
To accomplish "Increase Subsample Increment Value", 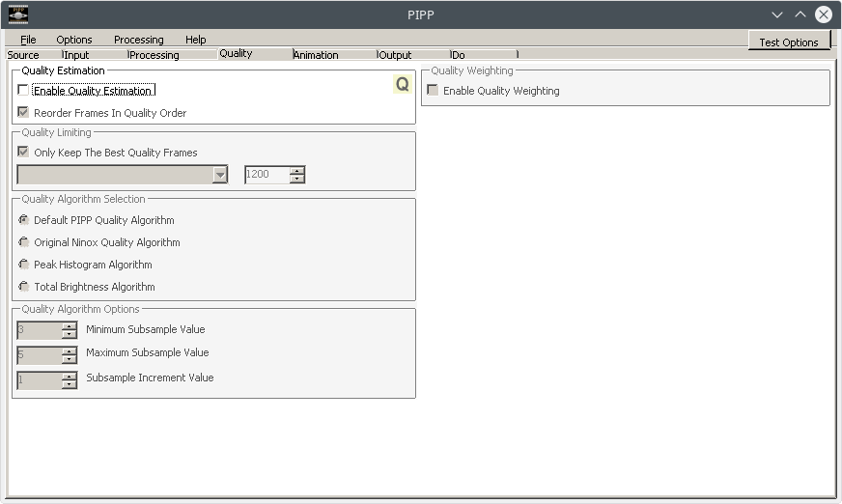I will pos(69,377).
